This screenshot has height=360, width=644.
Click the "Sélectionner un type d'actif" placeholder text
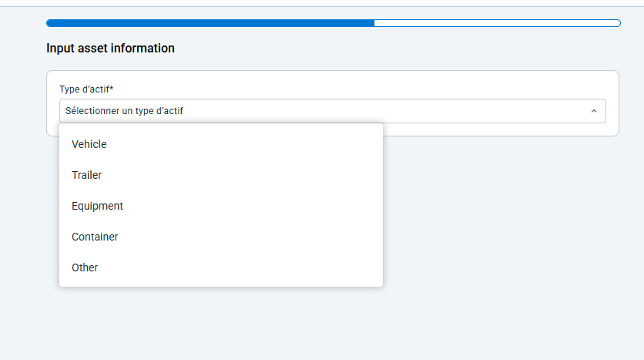pos(124,111)
